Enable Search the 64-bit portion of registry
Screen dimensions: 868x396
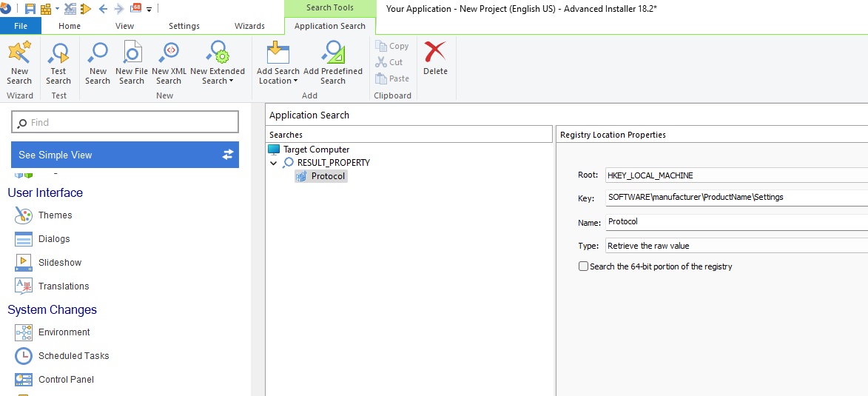pyautogui.click(x=584, y=266)
